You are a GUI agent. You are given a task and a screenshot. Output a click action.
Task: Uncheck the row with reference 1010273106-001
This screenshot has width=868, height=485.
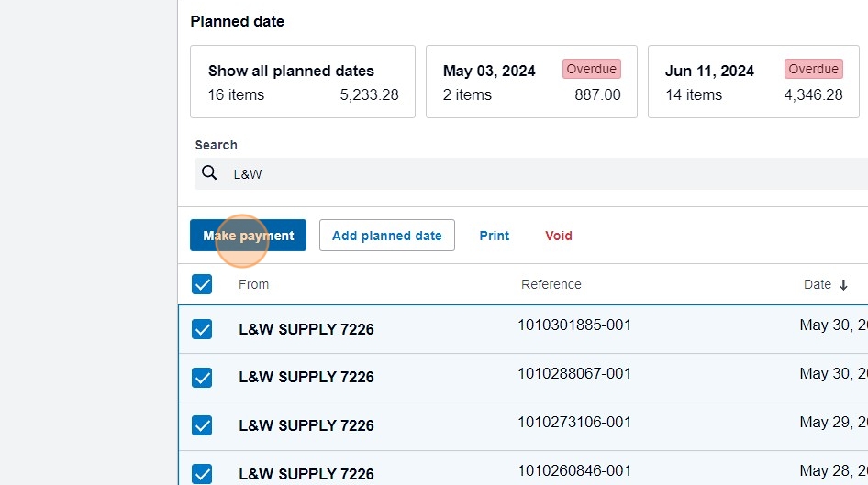pos(202,425)
